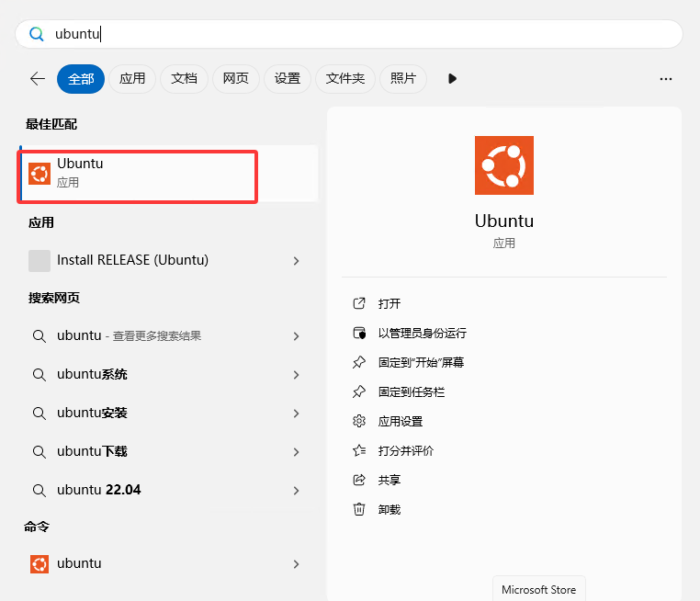This screenshot has width=700, height=601.
Task: Click the ubuntu search text field
Action: click(349, 34)
